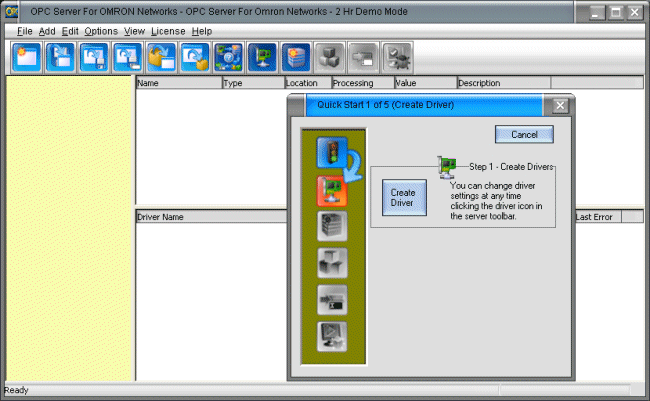The height and width of the screenshot is (401, 650).
Task: Click the gray cubes step icon in wizard
Action: [332, 263]
